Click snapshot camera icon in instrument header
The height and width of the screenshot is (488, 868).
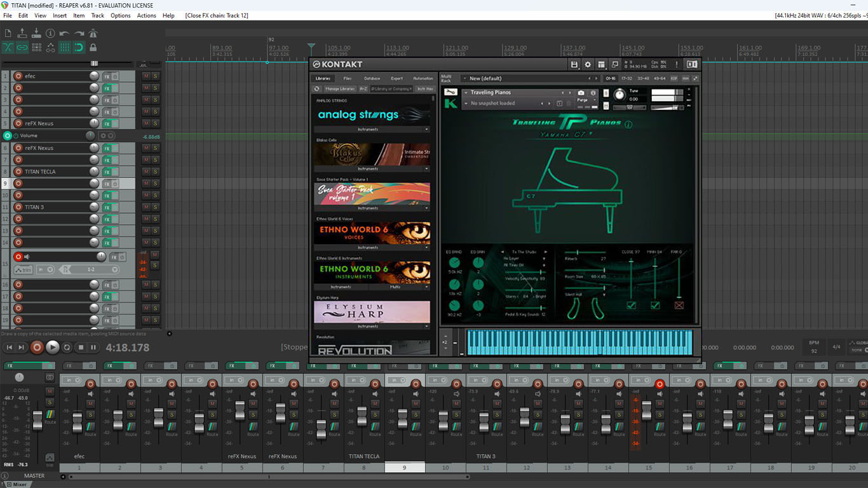point(581,93)
